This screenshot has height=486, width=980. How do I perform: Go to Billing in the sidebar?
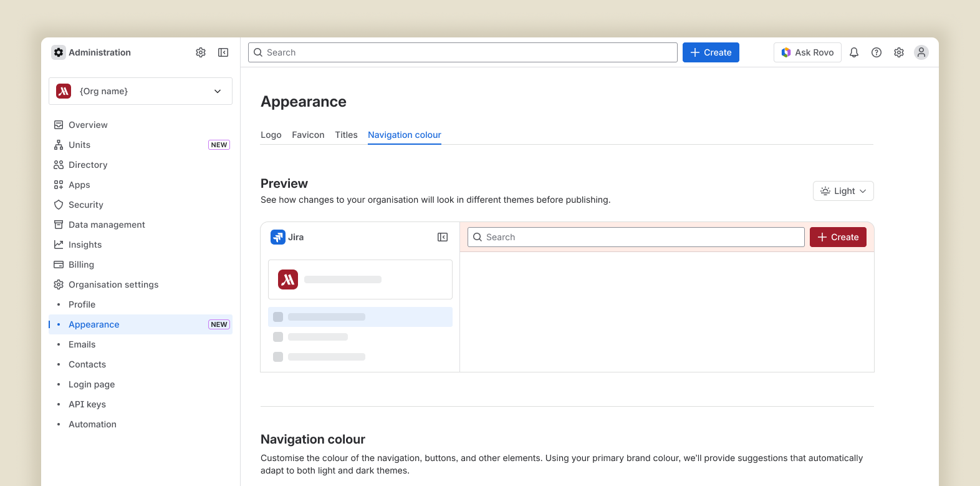pos(81,265)
